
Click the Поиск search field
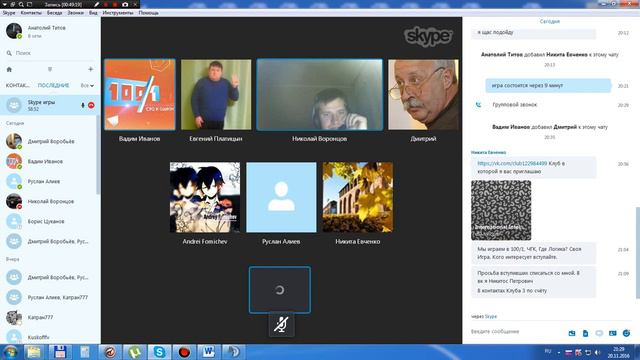coord(50,53)
